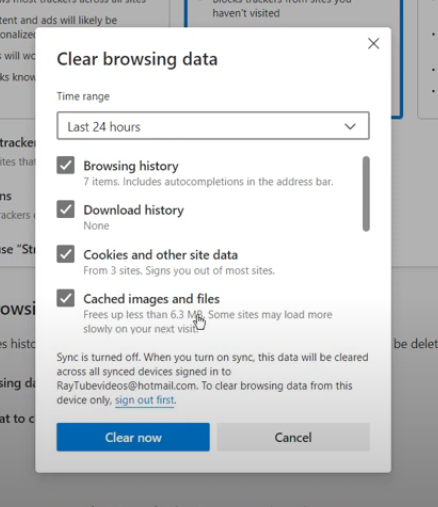This screenshot has height=507, width=438.
Task: Click the Cancel button
Action: pos(293,437)
